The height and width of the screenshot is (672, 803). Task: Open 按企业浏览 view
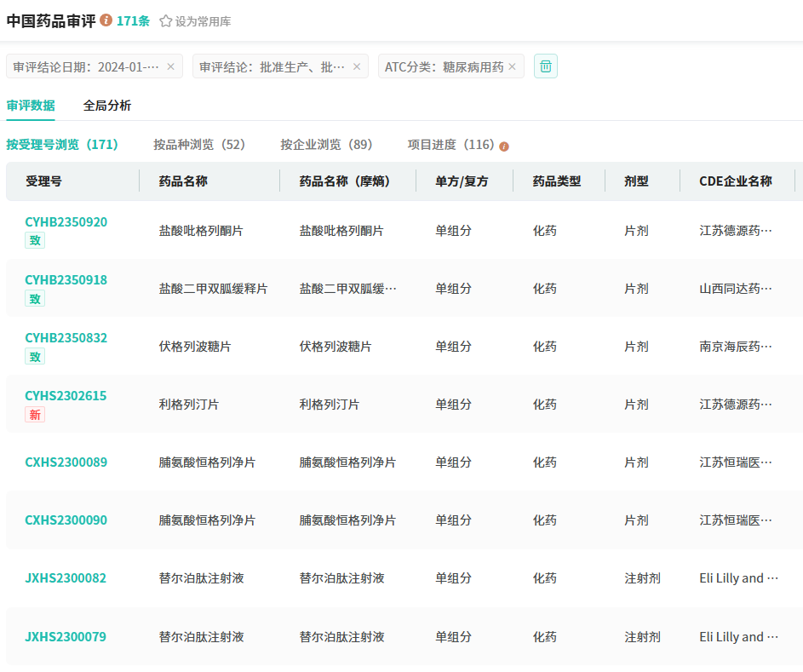326,145
